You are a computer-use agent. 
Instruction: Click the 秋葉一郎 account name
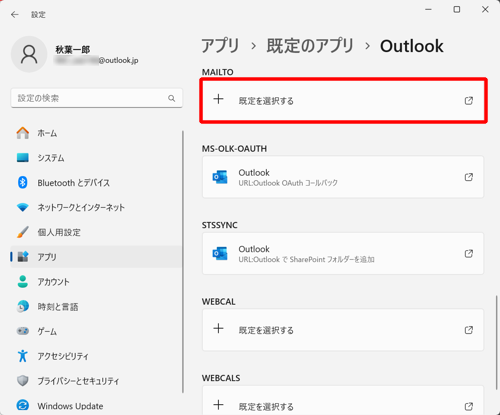pyautogui.click(x=73, y=50)
